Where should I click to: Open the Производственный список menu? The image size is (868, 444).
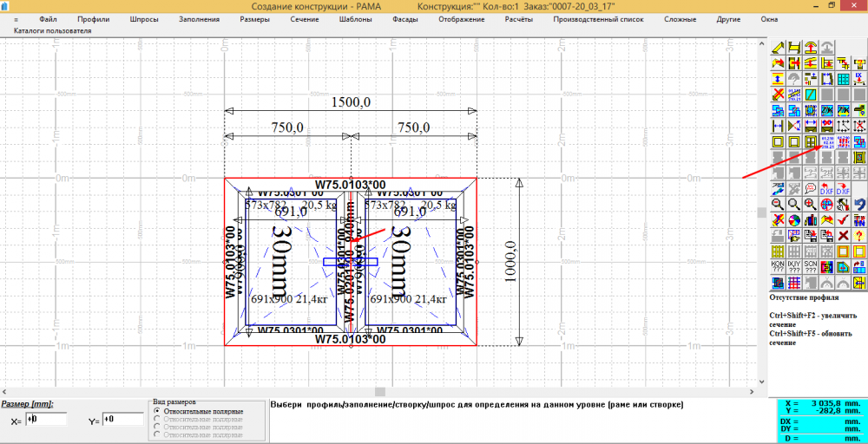(x=598, y=19)
